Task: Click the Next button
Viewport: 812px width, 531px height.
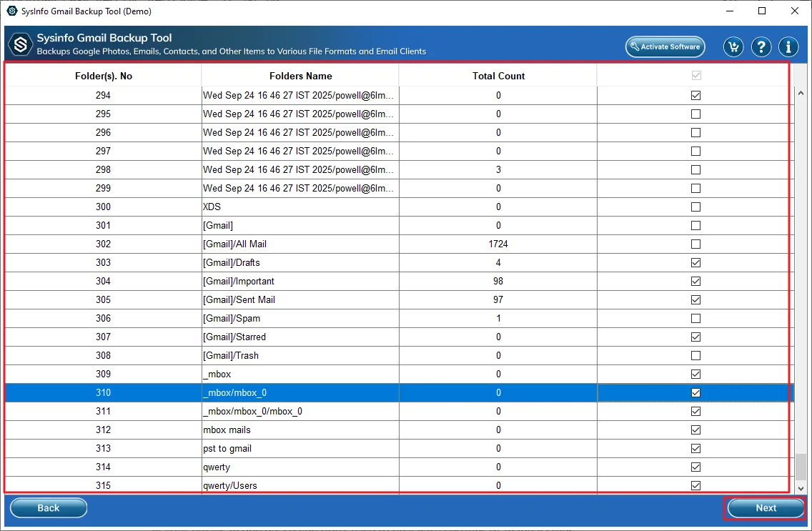Action: (x=766, y=508)
